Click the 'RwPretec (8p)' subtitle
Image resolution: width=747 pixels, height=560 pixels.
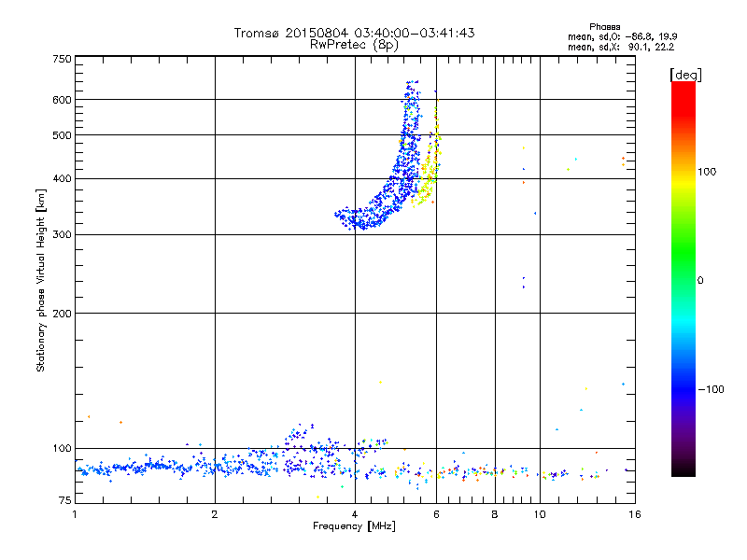click(354, 45)
